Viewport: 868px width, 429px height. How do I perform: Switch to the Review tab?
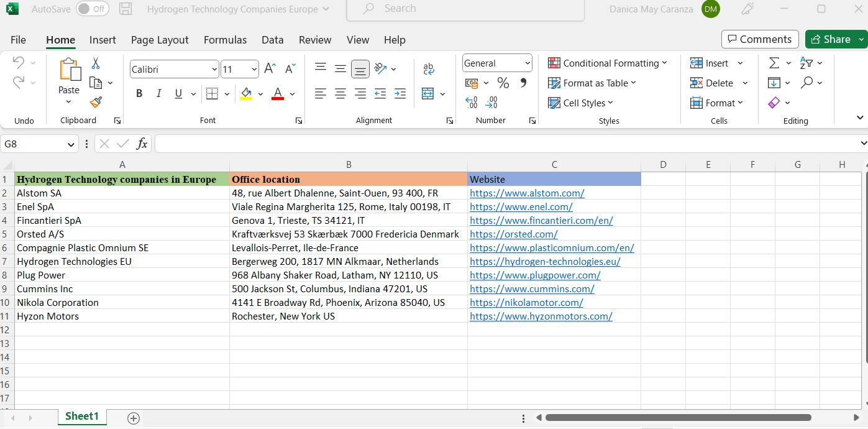315,40
